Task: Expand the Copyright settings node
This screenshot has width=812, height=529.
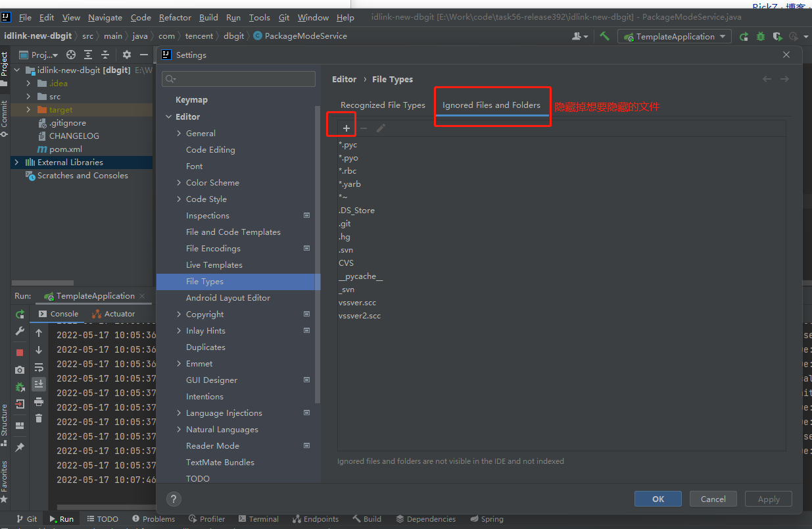Action: click(x=179, y=315)
